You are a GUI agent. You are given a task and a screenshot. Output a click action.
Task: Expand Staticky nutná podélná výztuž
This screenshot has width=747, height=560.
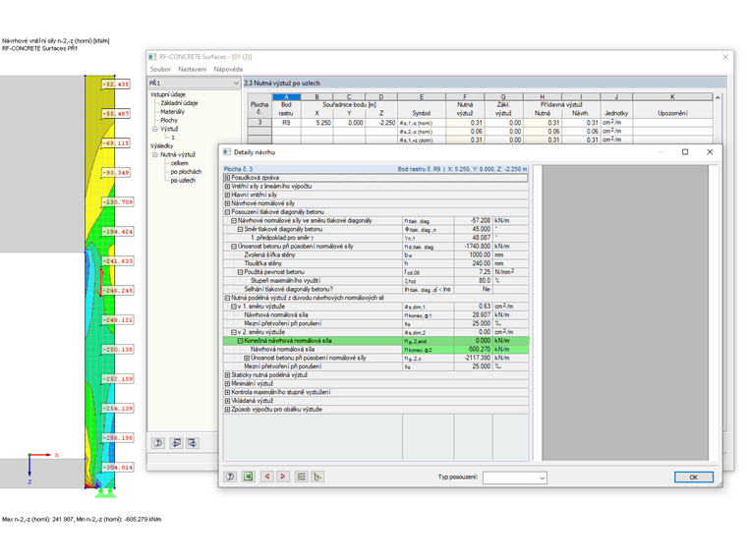pos(227,374)
